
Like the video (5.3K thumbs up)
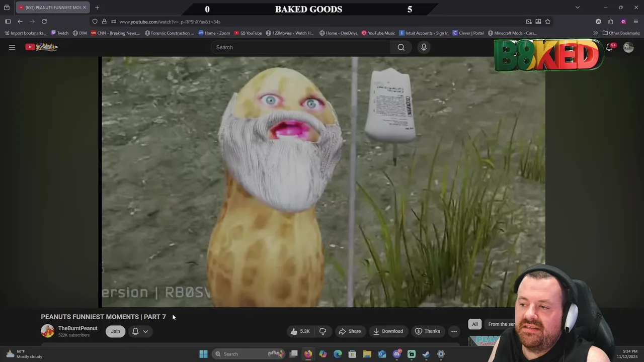pos(300,331)
